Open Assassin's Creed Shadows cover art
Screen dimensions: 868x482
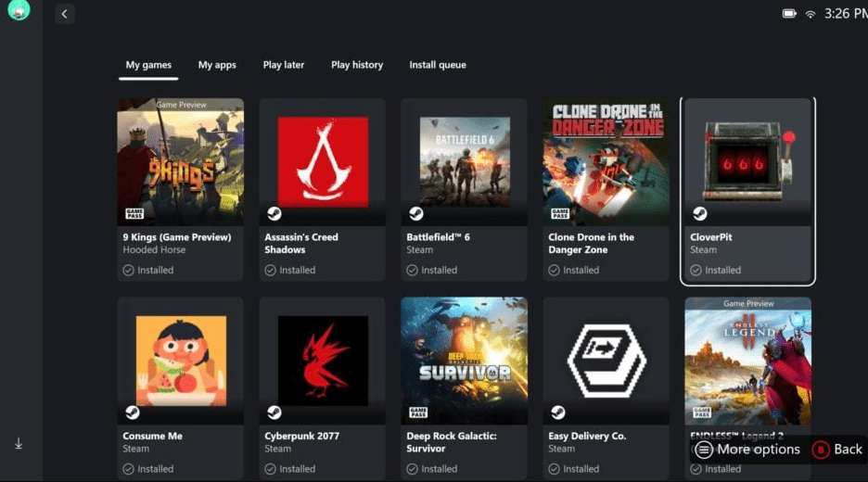pos(323,161)
